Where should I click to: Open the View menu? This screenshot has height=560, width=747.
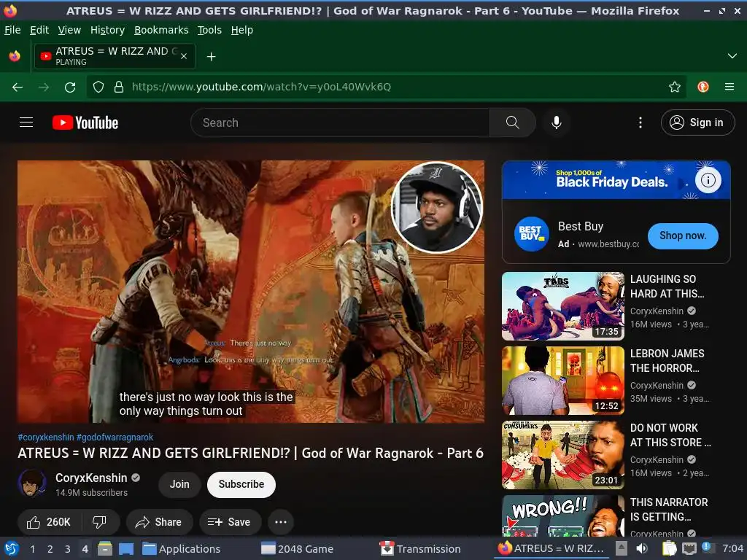[69, 30]
